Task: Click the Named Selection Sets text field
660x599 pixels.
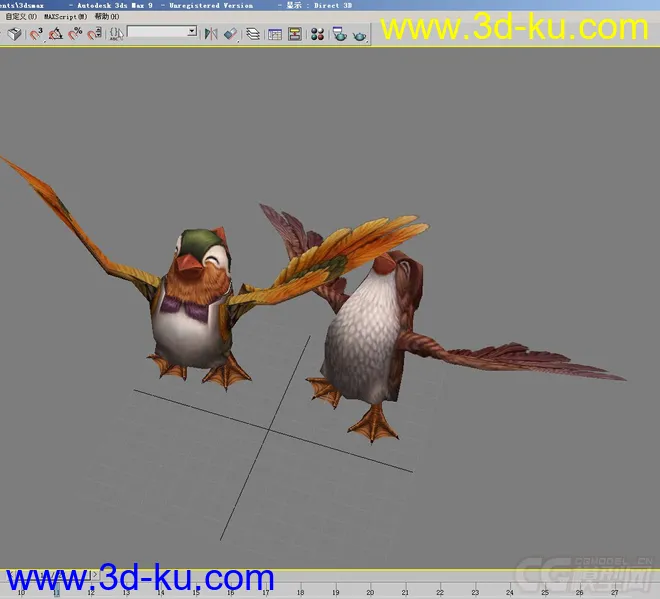Action: (x=157, y=32)
